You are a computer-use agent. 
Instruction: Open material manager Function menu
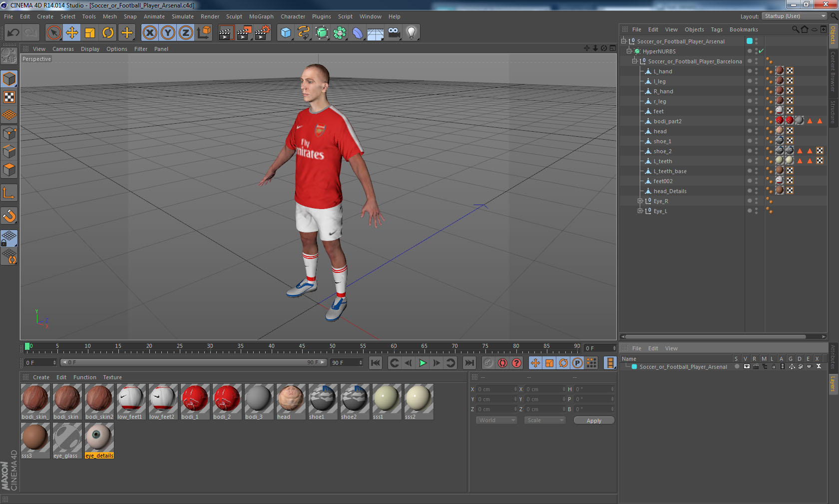pos(85,377)
